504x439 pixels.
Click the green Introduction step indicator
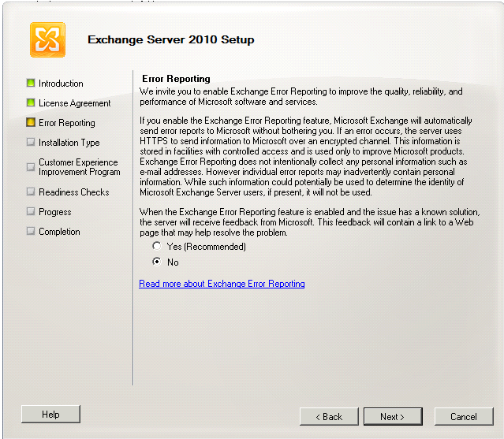point(31,83)
